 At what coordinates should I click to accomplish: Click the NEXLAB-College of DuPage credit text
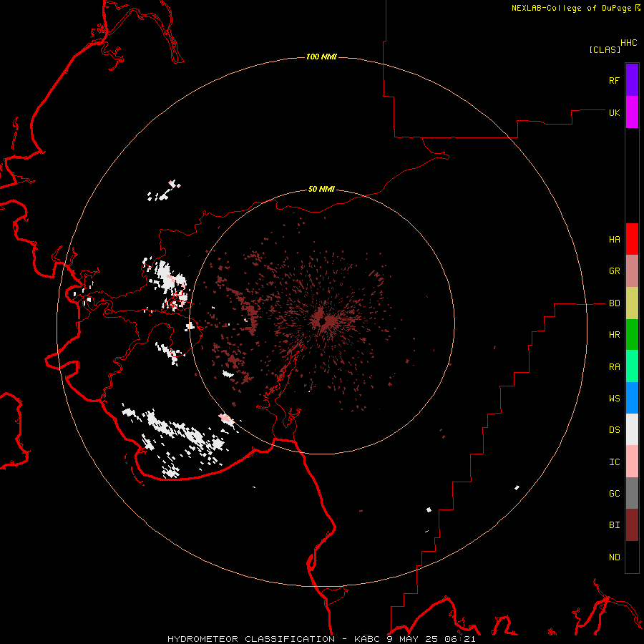pos(571,8)
